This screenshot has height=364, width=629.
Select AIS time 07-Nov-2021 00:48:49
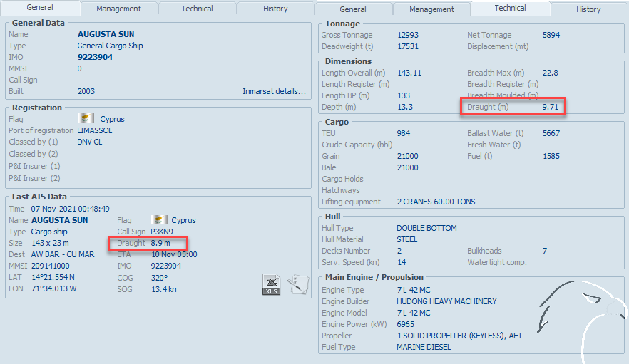(x=70, y=209)
